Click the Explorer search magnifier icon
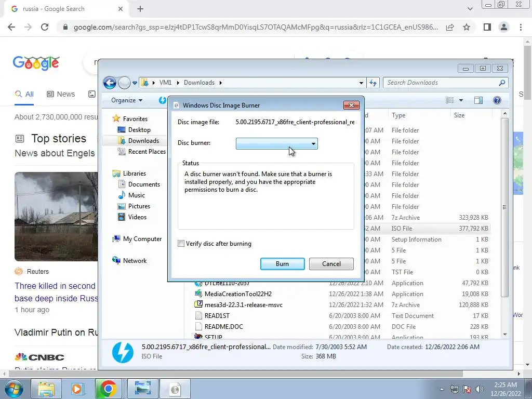The image size is (532, 399). [x=502, y=83]
